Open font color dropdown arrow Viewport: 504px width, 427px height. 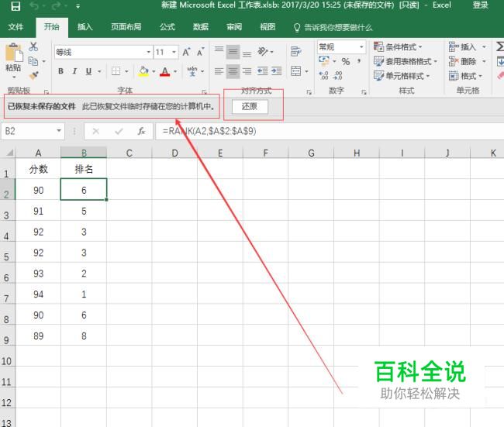(175, 71)
